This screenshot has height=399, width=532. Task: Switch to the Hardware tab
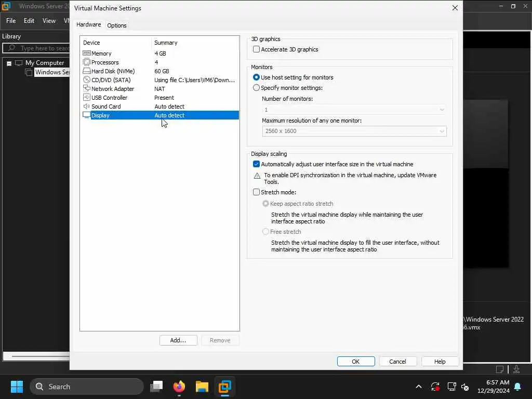(88, 25)
